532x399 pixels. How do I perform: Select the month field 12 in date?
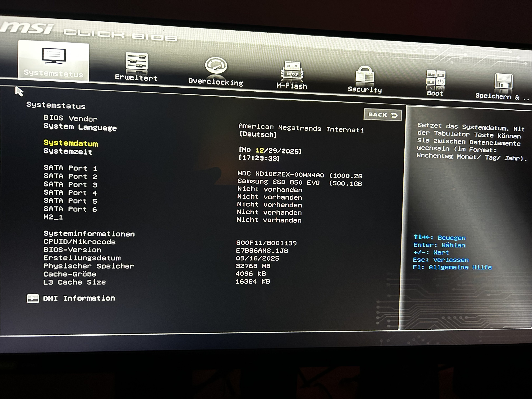(259, 151)
